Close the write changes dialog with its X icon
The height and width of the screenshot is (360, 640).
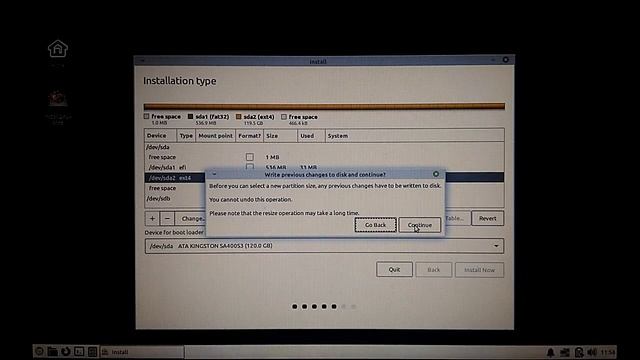pyautogui.click(x=436, y=174)
